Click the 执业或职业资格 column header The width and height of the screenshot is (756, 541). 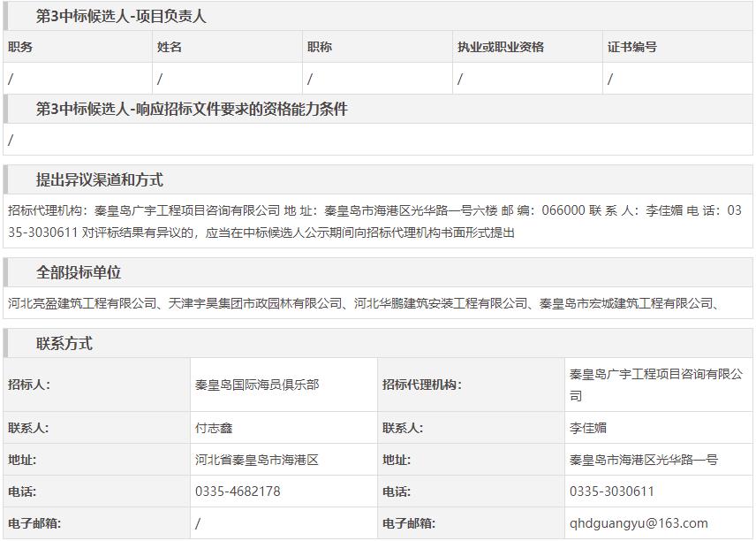[500, 47]
